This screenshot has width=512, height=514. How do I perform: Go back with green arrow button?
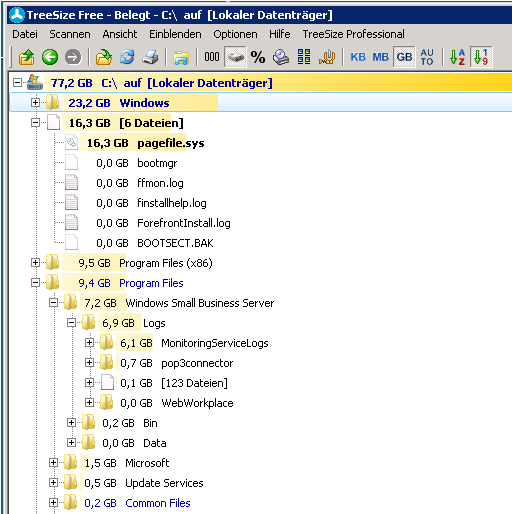pyautogui.click(x=50, y=57)
